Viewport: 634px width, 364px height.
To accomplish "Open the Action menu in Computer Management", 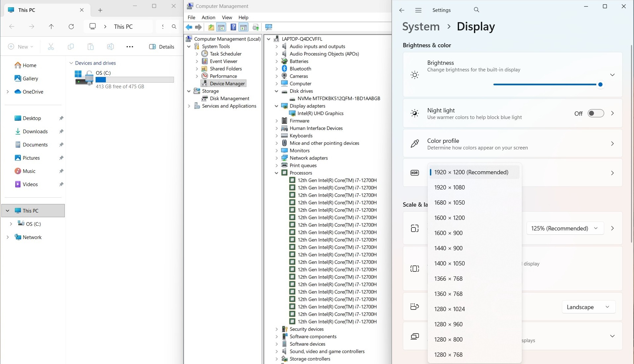I will [x=208, y=18].
